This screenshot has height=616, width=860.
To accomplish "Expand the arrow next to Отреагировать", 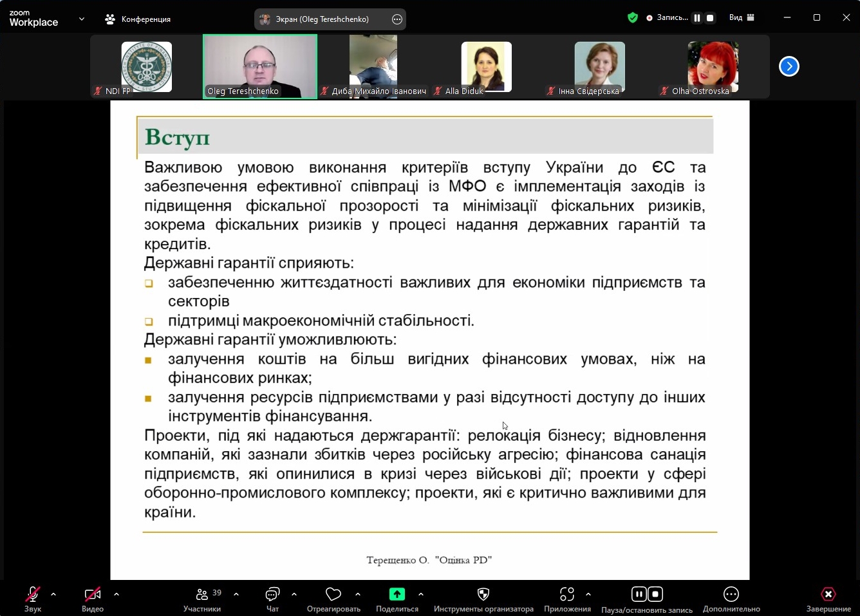I will (x=358, y=594).
